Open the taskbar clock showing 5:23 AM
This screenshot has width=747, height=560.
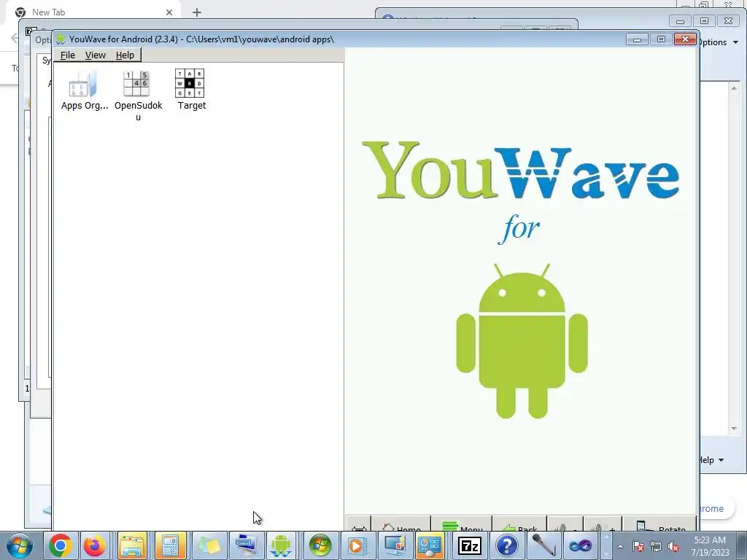(710, 546)
